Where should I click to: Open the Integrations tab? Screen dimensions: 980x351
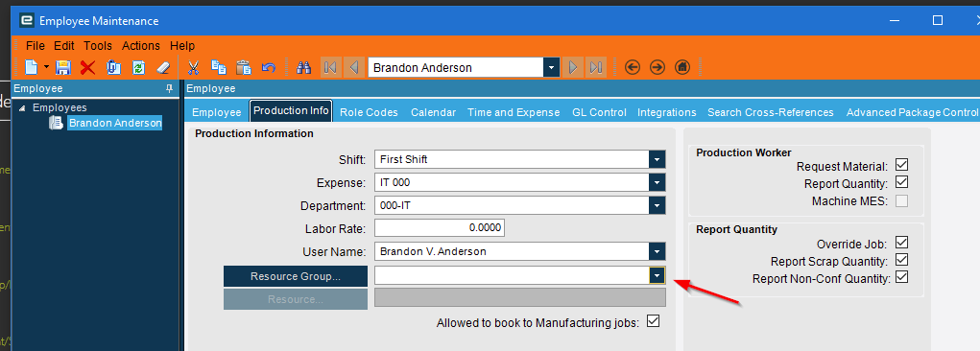click(667, 112)
